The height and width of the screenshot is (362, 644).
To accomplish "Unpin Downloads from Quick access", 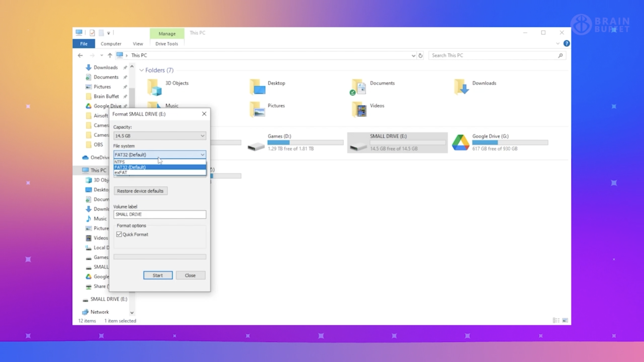I will (x=125, y=67).
